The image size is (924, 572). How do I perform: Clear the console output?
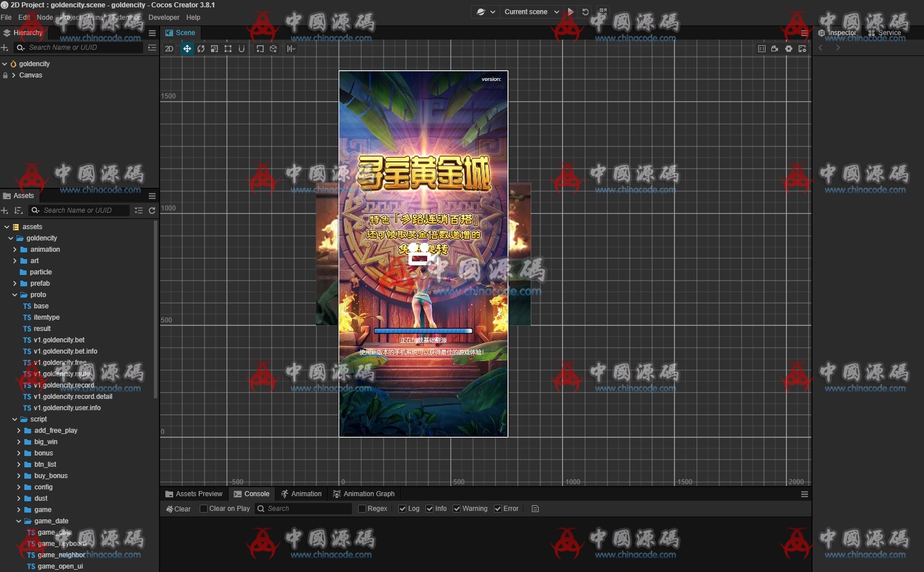[x=178, y=509]
